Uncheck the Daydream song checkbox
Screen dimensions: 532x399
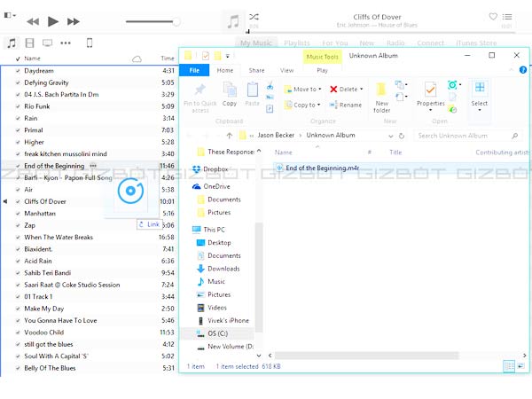pos(17,71)
